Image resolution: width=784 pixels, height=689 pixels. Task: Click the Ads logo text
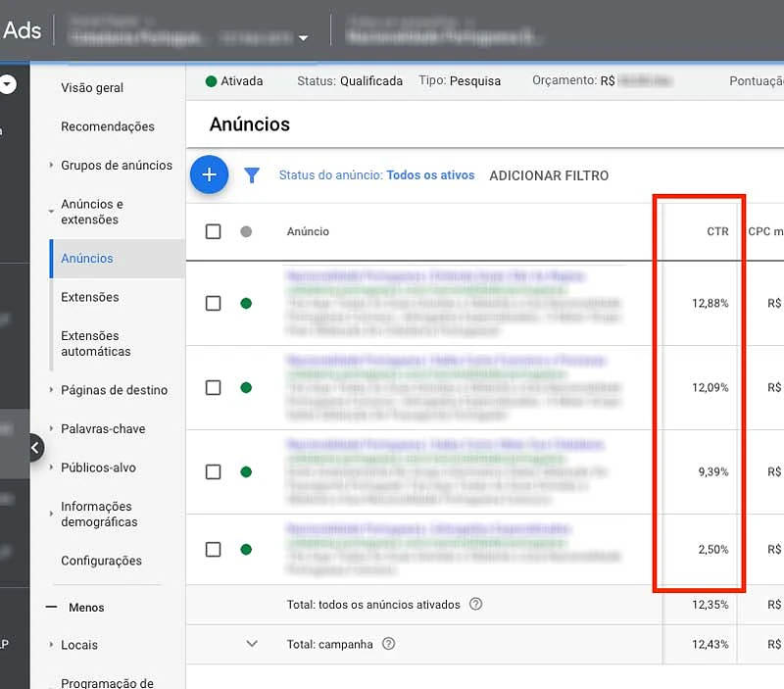22,30
